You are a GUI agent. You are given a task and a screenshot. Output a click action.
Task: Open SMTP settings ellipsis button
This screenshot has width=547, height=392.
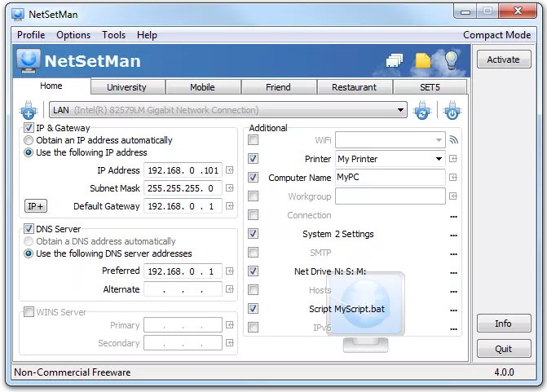coord(453,254)
